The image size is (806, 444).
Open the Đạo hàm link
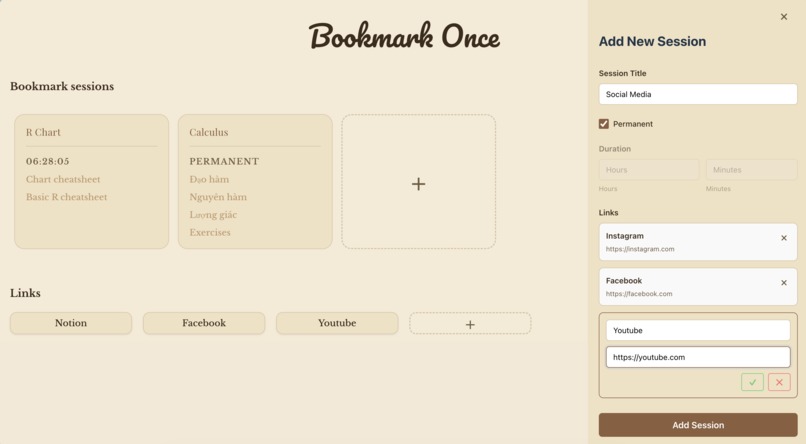[x=209, y=179]
